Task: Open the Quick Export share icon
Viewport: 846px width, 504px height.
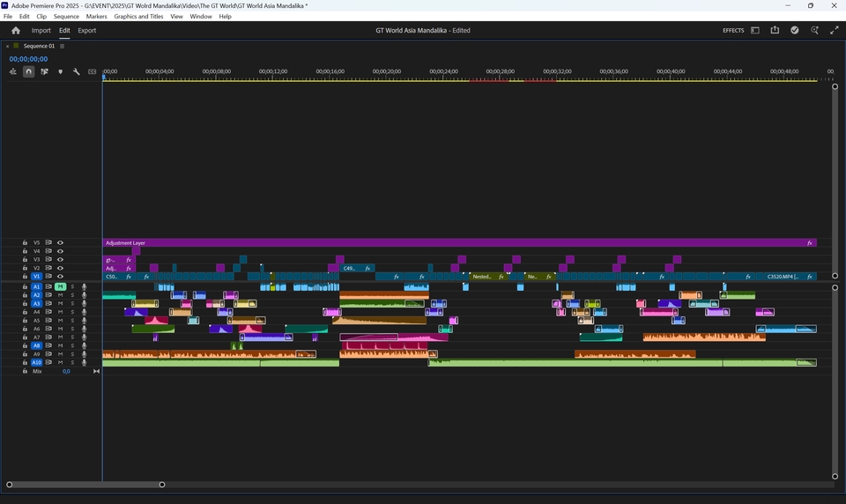Action: [775, 30]
